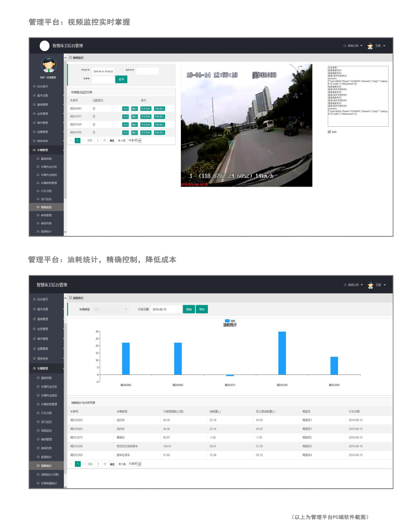420x531 pixels.
Task: Click the speaker icon beside 系统公告 in top panel
Action: tap(344, 46)
